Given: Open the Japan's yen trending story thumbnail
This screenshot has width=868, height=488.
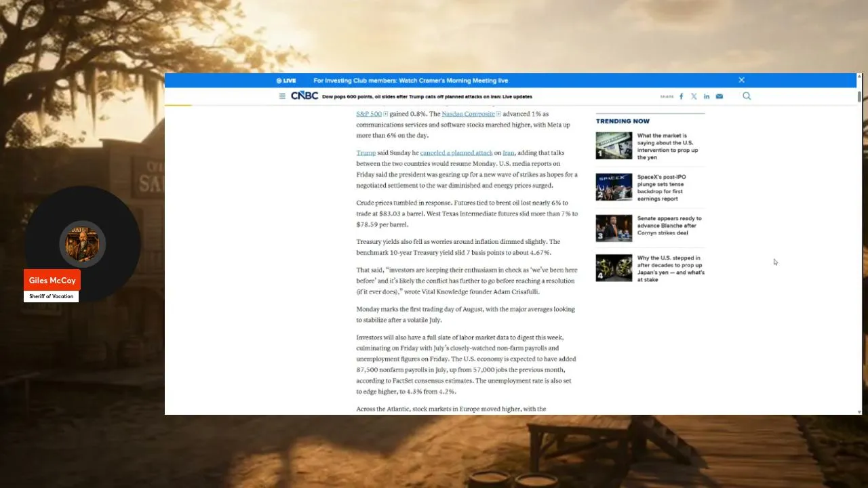Looking at the screenshot, I should [614, 268].
